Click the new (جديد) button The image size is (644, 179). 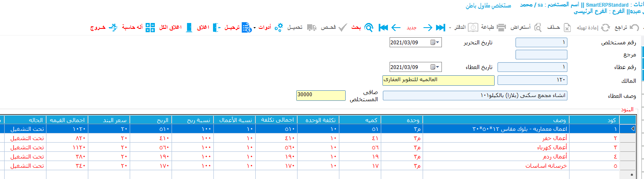coord(412,28)
